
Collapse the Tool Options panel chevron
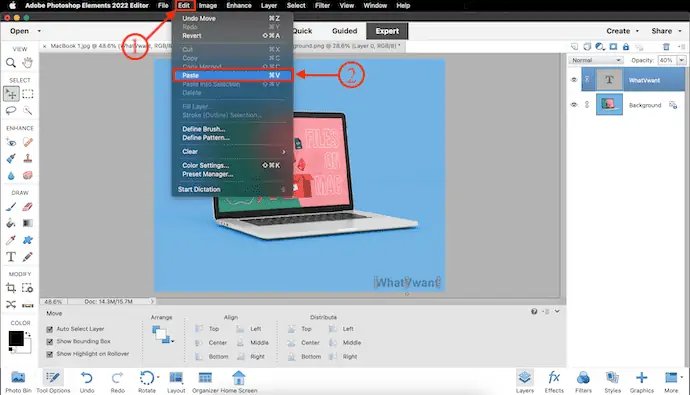point(557,311)
